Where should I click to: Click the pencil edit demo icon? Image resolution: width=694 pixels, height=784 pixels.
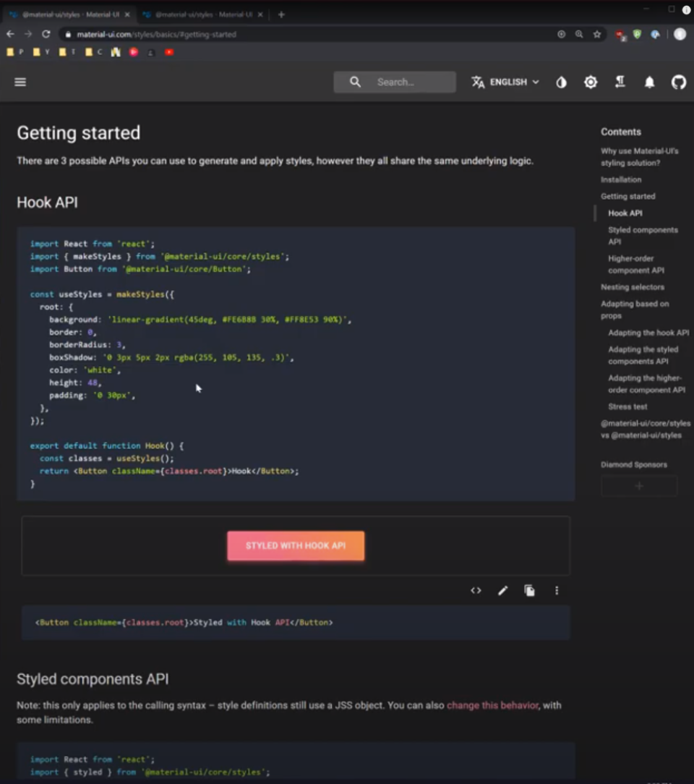click(x=502, y=590)
